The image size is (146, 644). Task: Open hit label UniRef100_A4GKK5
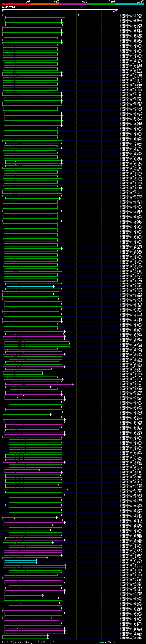pos(131,27)
